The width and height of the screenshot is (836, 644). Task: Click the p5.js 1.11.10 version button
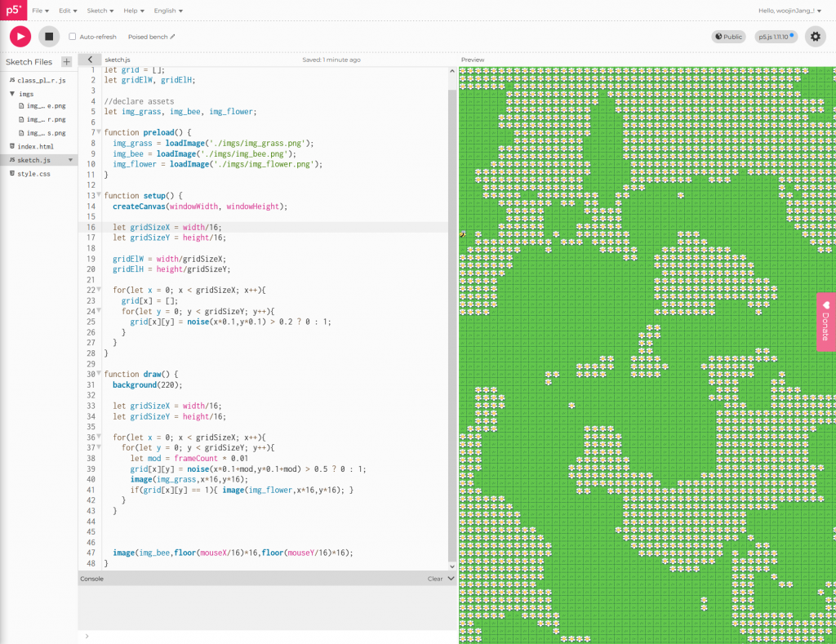pyautogui.click(x=775, y=37)
